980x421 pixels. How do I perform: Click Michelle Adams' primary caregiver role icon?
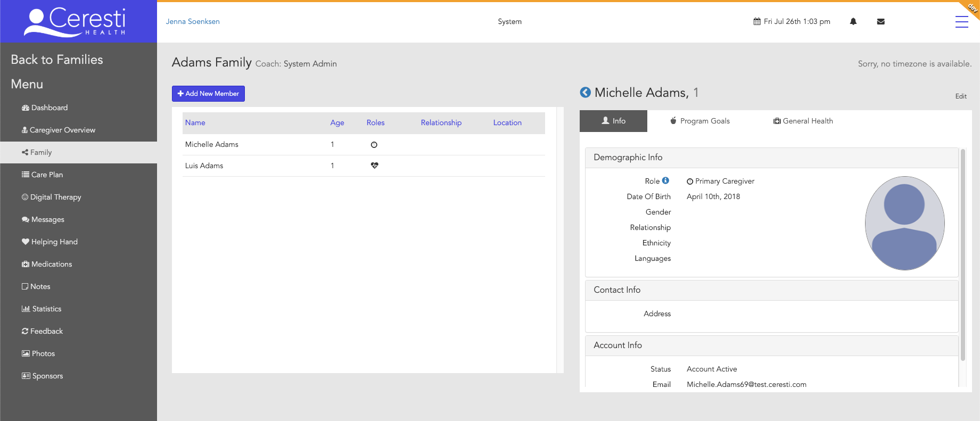pos(374,145)
